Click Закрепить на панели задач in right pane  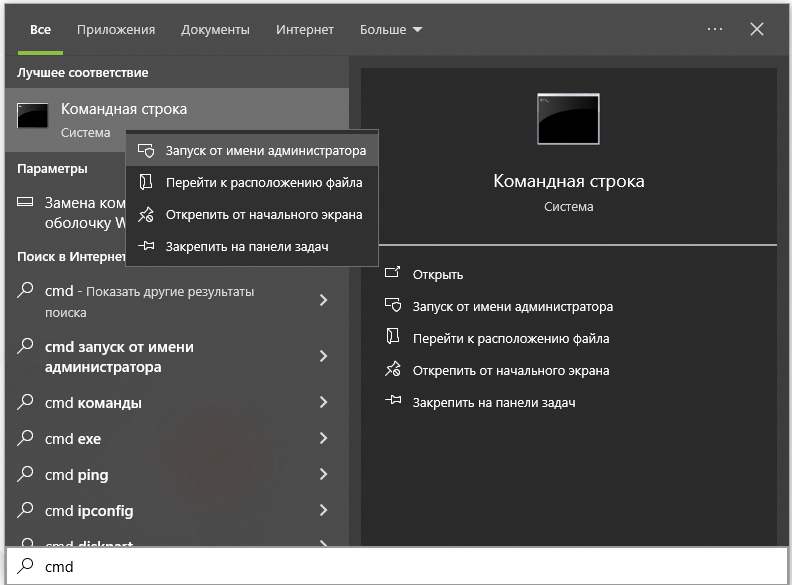pyautogui.click(x=494, y=403)
